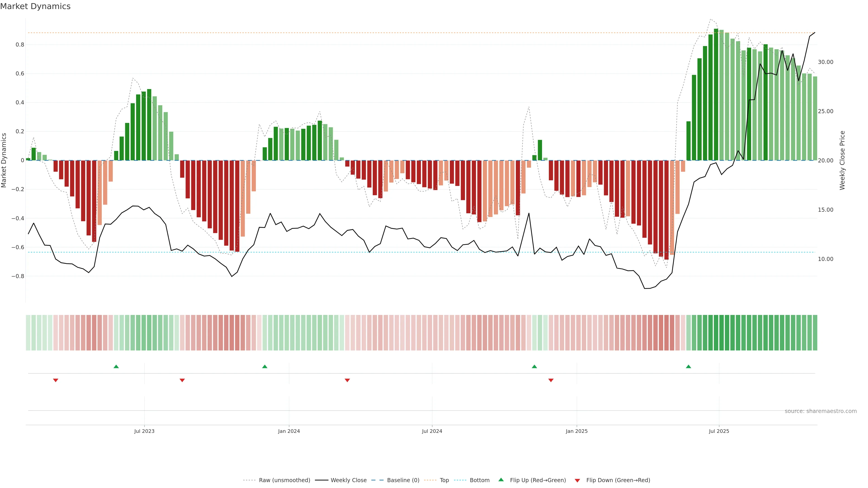Click the Flip Up triangle before Jul 2025
This screenshot has height=488, width=868.
tap(688, 366)
